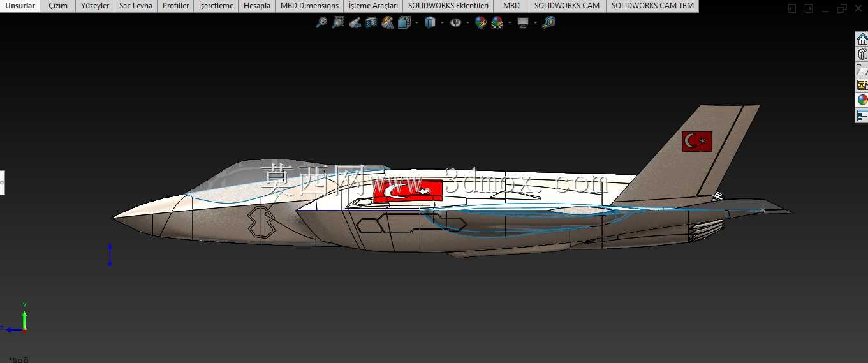Click the expand right panel window button
Image resolution: width=868 pixels, height=363 pixels.
809,8
